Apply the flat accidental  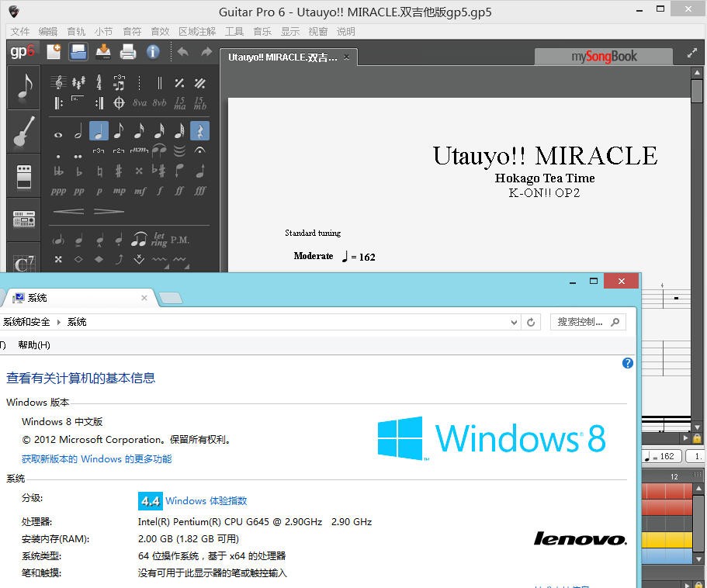[79, 171]
